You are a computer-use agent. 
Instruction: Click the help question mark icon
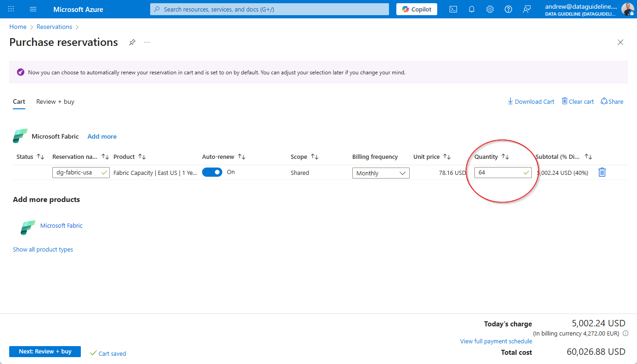[508, 9]
